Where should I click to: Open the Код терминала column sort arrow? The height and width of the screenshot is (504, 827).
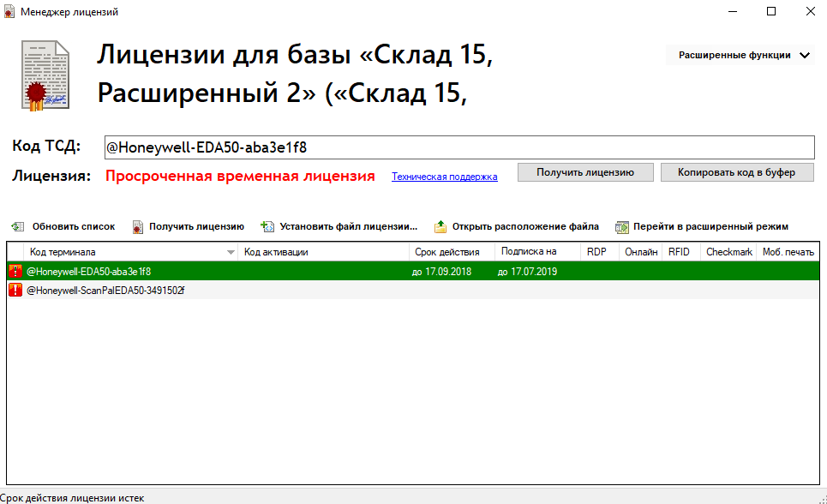click(x=231, y=252)
